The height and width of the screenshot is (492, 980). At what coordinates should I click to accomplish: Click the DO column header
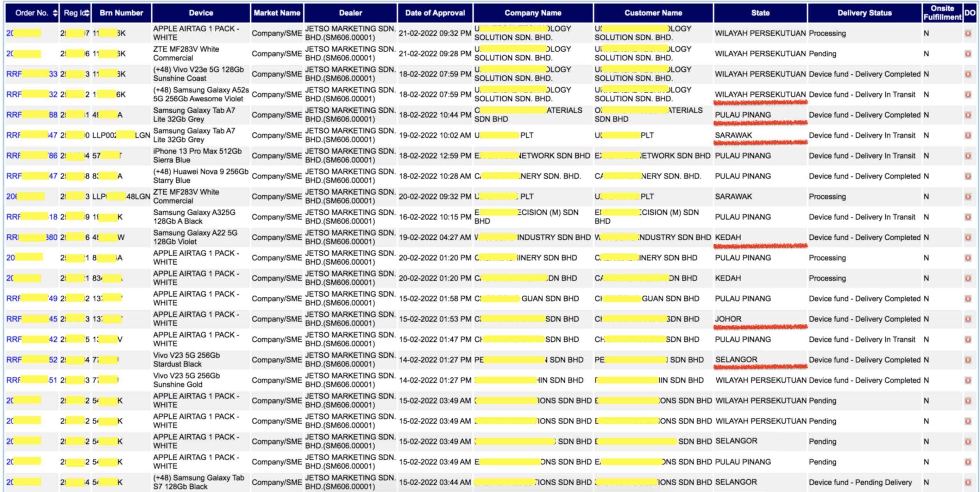click(x=970, y=13)
